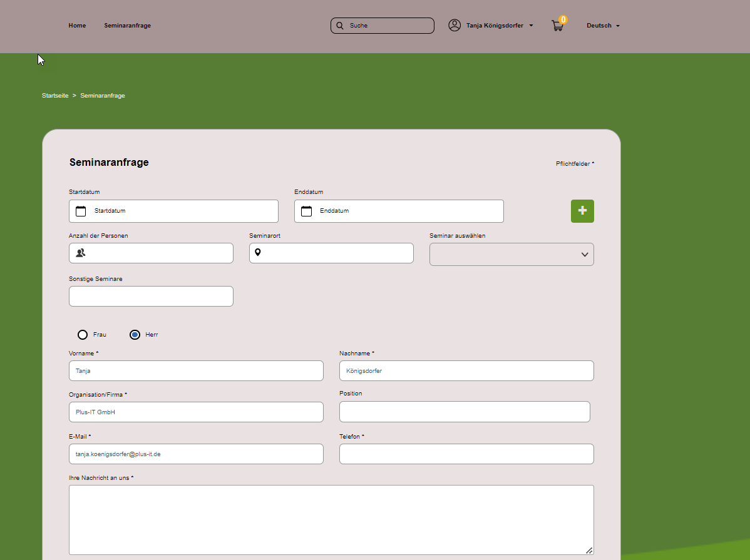Click the user profile avatar icon
This screenshot has height=560, width=750.
[455, 25]
